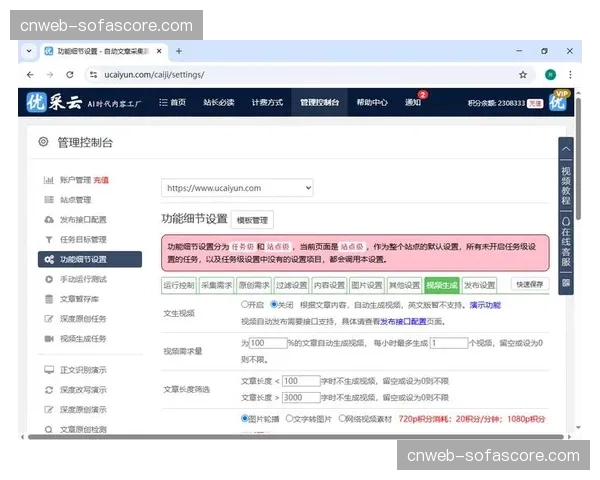Click the 手动运行测试 play icon
600x480 pixels.
tap(49, 279)
